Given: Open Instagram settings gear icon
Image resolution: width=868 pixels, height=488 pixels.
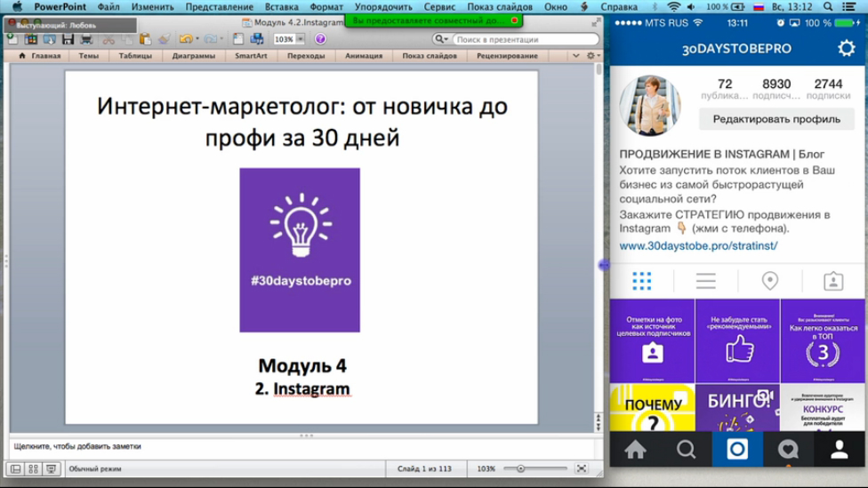Looking at the screenshot, I should 846,49.
